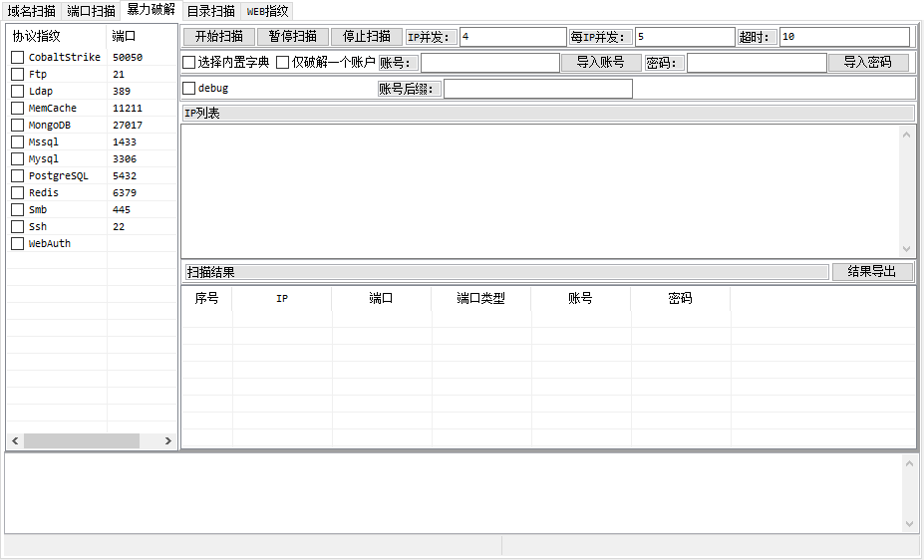Enable the Mysql checkbox
This screenshot has height=560, width=924.
pyautogui.click(x=18, y=159)
